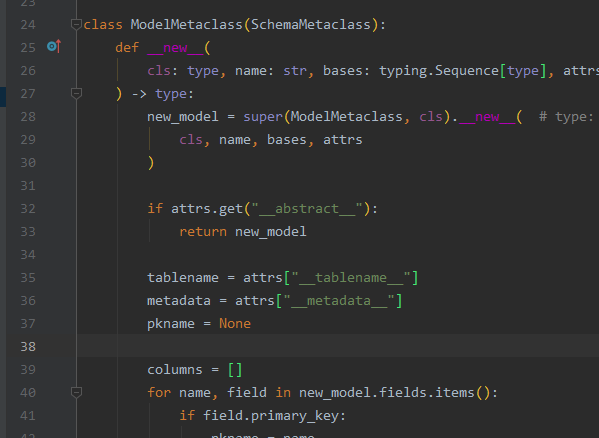The width and height of the screenshot is (599, 438).
Task: Click the "__tablename__" string literal
Action: [351, 278]
